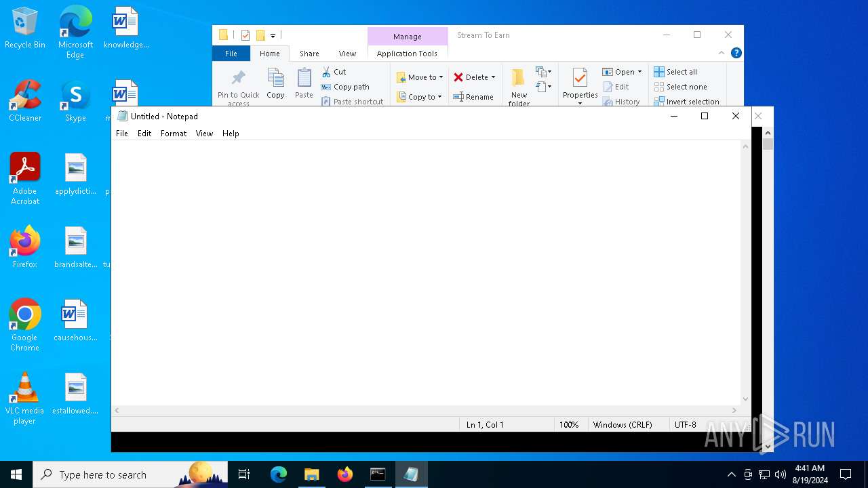Select VLC media player desktop icon
868x488 pixels.
[25, 399]
